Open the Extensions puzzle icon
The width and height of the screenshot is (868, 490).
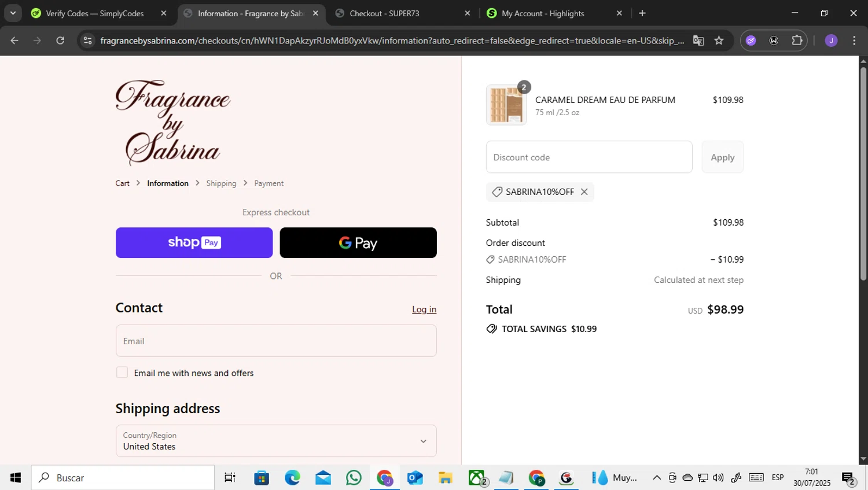tap(797, 40)
